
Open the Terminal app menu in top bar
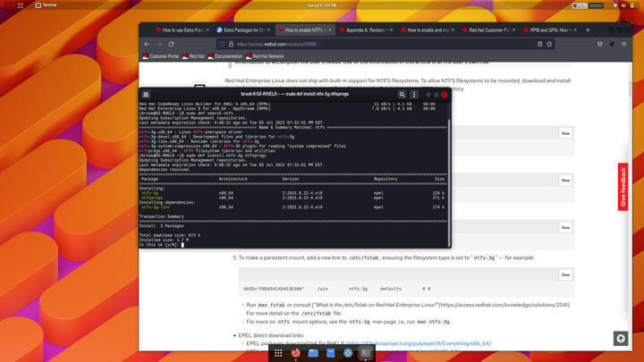[46, 5]
